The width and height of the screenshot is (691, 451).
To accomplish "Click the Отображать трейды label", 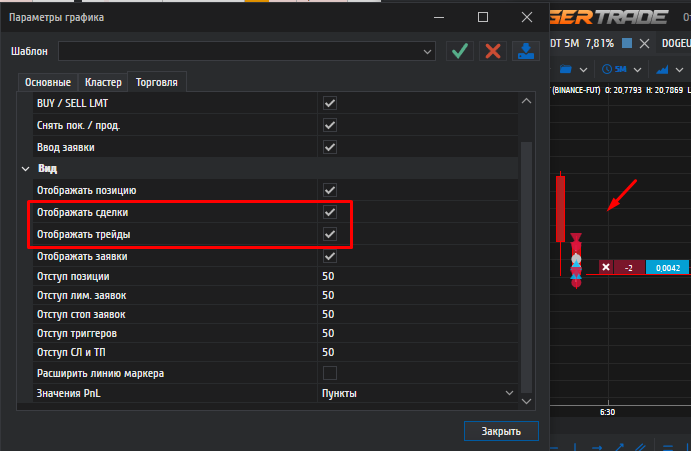I will coord(84,234).
